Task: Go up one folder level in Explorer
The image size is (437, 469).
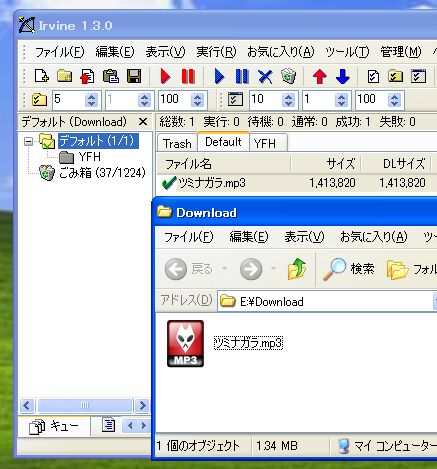Action: (x=297, y=269)
